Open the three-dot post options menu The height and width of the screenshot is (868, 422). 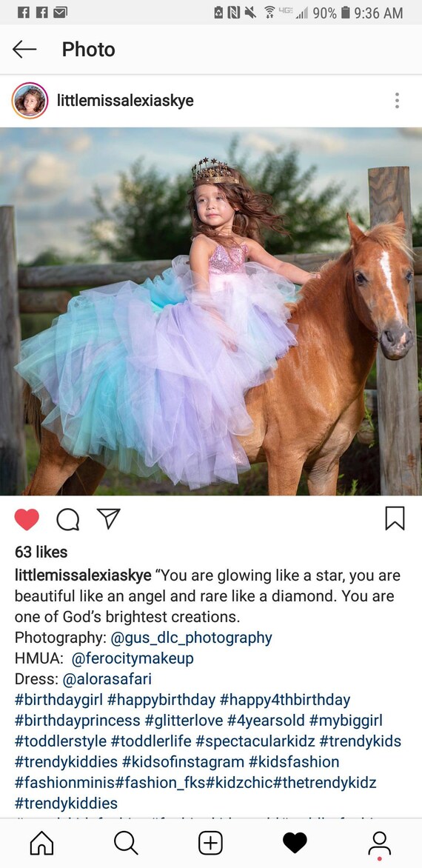tap(397, 100)
